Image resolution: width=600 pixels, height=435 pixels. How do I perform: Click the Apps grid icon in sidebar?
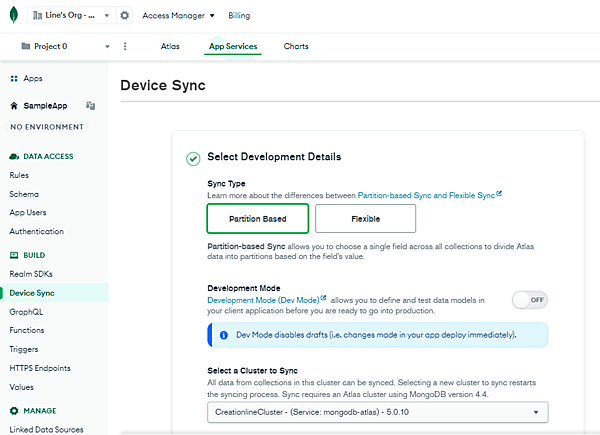click(x=14, y=78)
